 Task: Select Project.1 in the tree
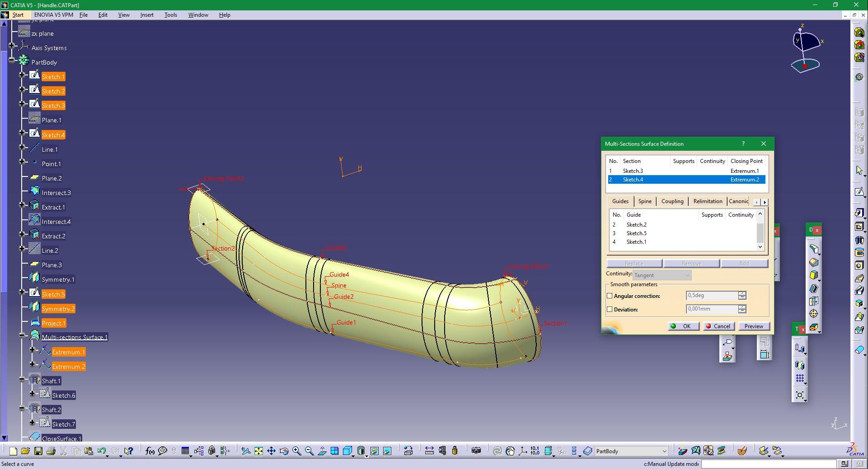pos(54,323)
